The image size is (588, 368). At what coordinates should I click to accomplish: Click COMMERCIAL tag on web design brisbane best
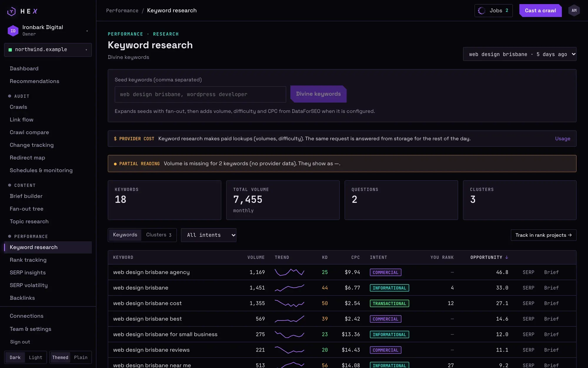(x=385, y=319)
